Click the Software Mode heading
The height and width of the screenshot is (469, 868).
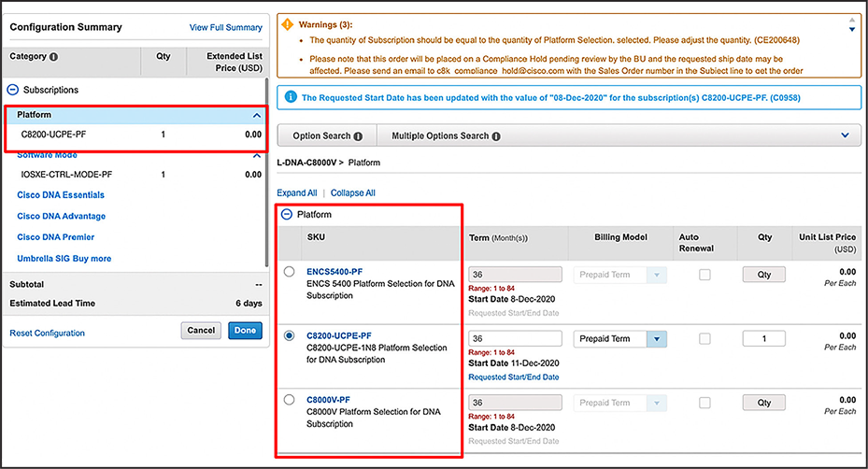tap(47, 156)
